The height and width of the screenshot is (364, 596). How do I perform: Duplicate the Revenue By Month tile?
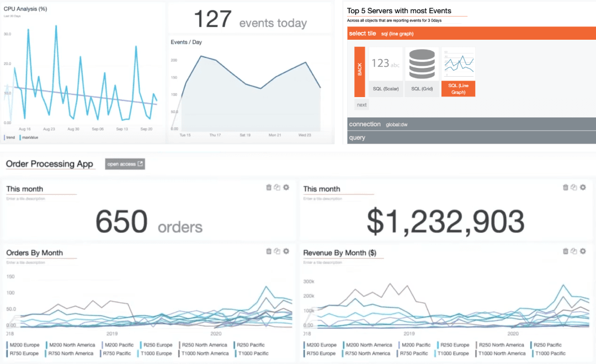pyautogui.click(x=574, y=251)
